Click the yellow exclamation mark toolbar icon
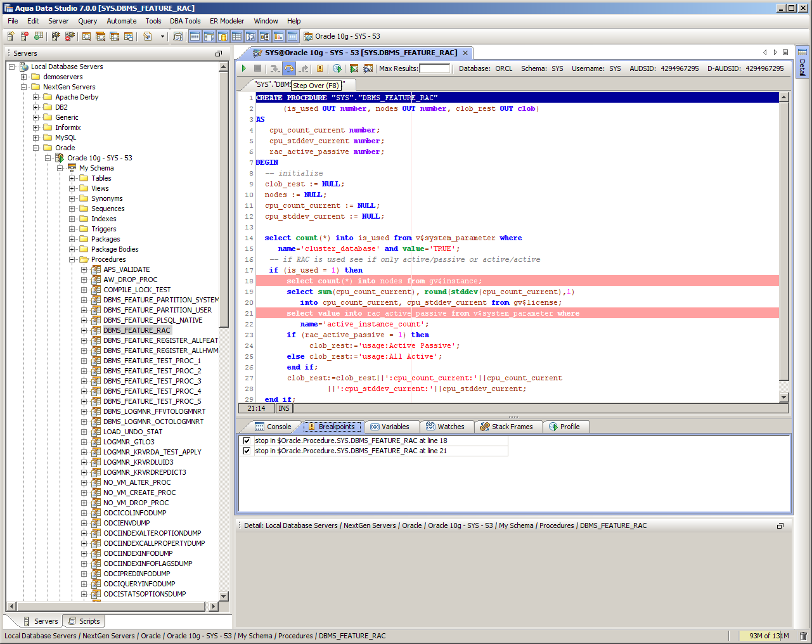This screenshot has height=644, width=812. click(319, 68)
